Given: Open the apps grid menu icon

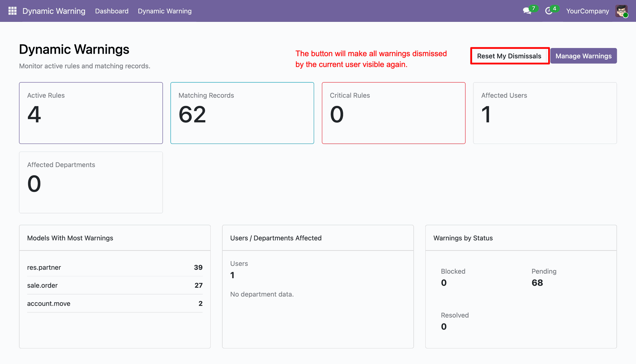Looking at the screenshot, I should pos(12,11).
